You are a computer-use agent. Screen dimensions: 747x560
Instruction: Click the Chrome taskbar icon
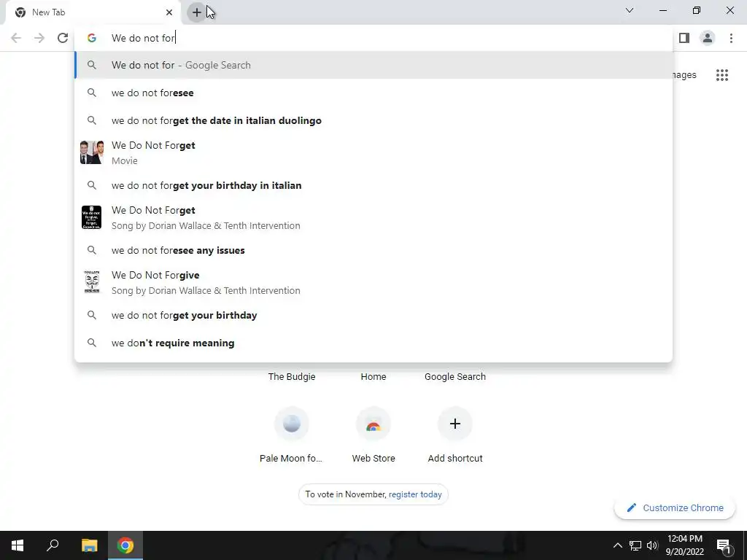point(125,545)
